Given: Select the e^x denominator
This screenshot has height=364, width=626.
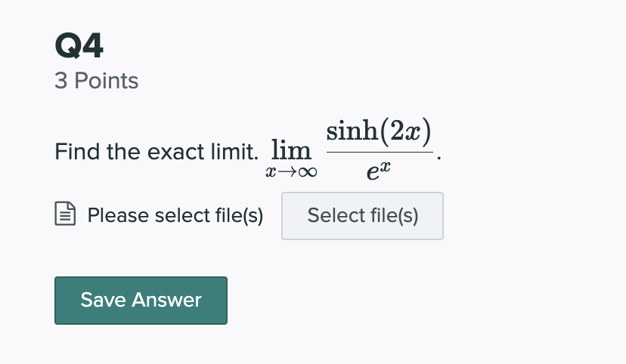Looking at the screenshot, I should point(379,170).
